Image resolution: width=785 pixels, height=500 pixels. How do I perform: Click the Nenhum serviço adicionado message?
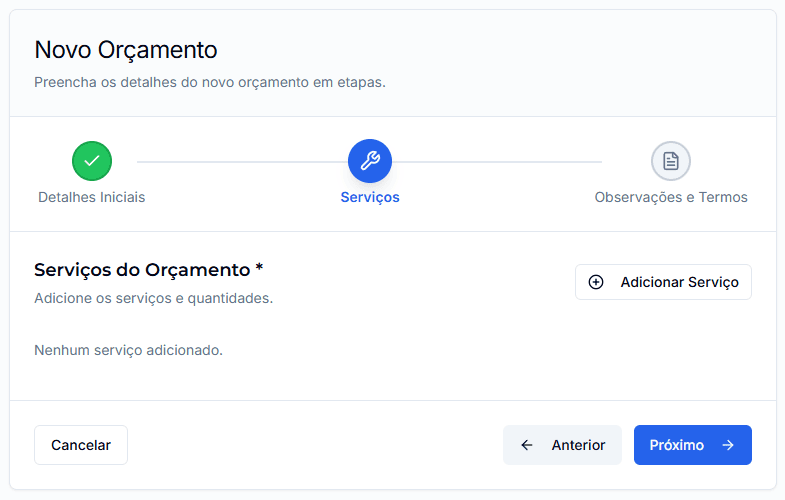(128, 350)
